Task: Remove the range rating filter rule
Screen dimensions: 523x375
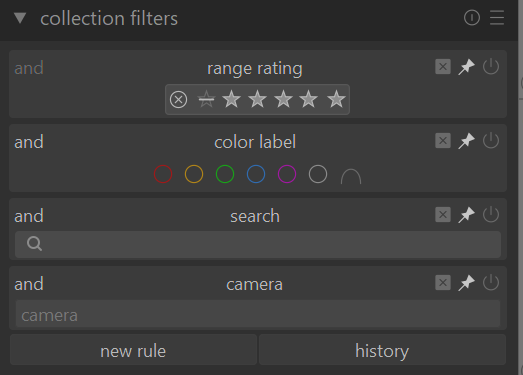Action: click(443, 67)
